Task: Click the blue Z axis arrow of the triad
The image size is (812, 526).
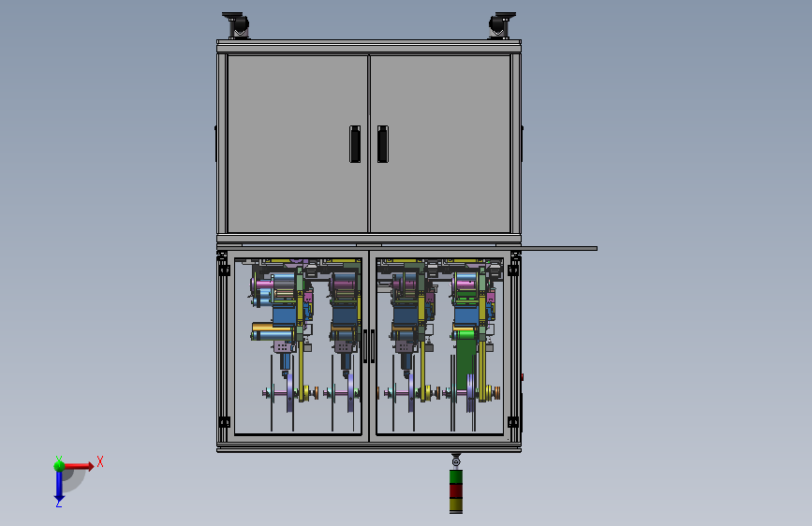Action: pos(59,487)
